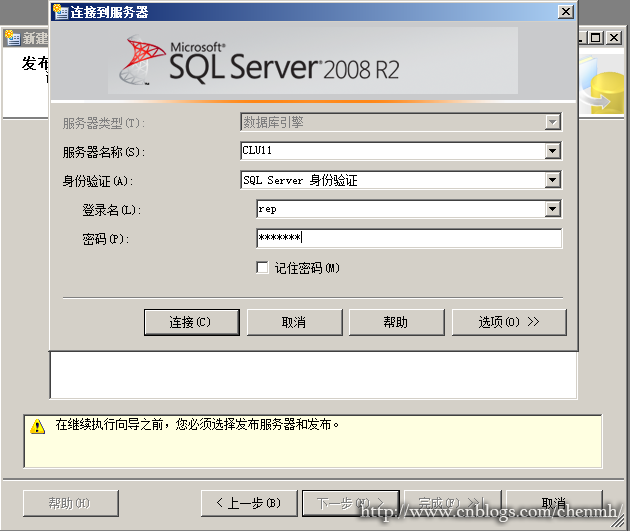This screenshot has height=531, width=630.
Task: Click the background wizard window title icon
Action: click(12, 38)
